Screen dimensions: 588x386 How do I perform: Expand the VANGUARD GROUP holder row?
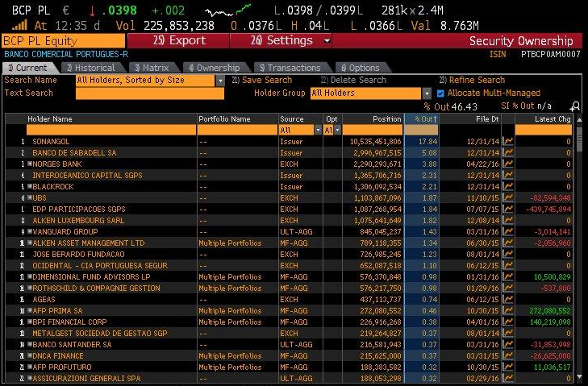[x=30, y=231]
